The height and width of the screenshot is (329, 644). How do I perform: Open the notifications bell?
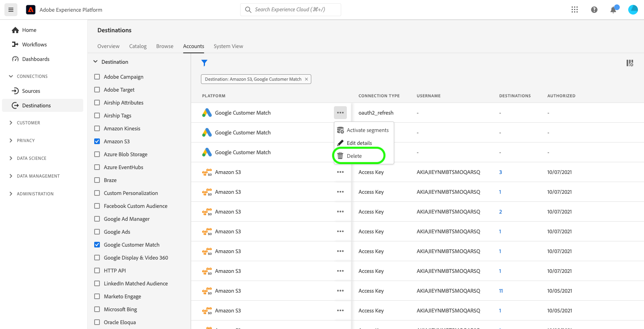point(613,10)
